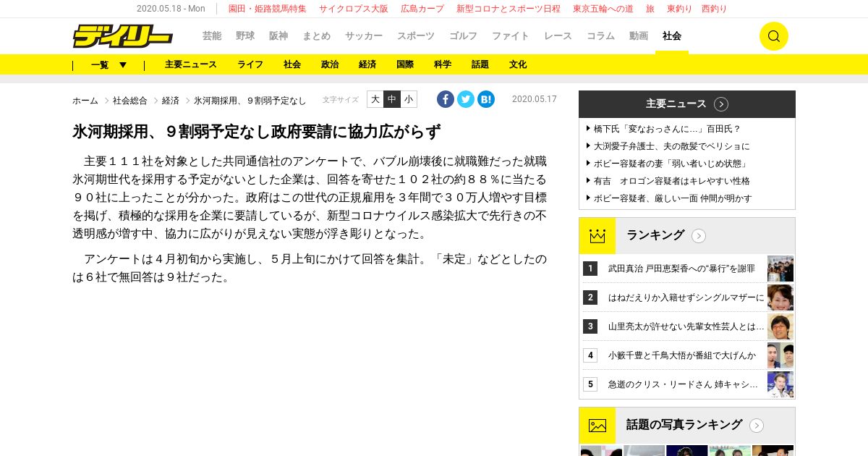Image resolution: width=868 pixels, height=456 pixels.
Task: Open スポーツ navigation tab
Action: [x=416, y=36]
